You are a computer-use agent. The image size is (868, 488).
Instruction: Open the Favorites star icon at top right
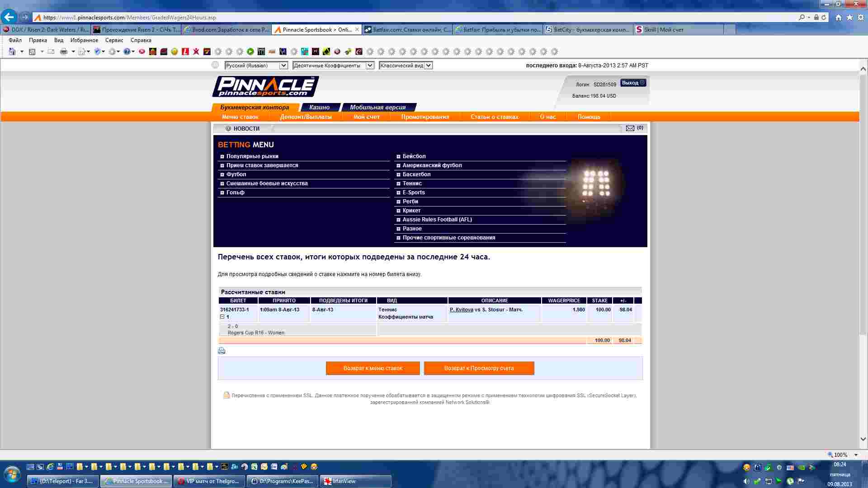849,17
